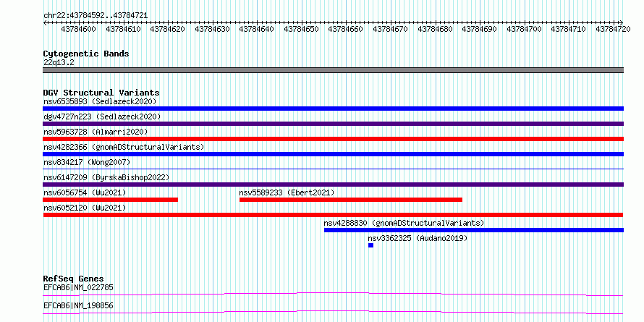Click ruler position 43784610
The height and width of the screenshot is (322, 644).
pyautogui.click(x=123, y=30)
